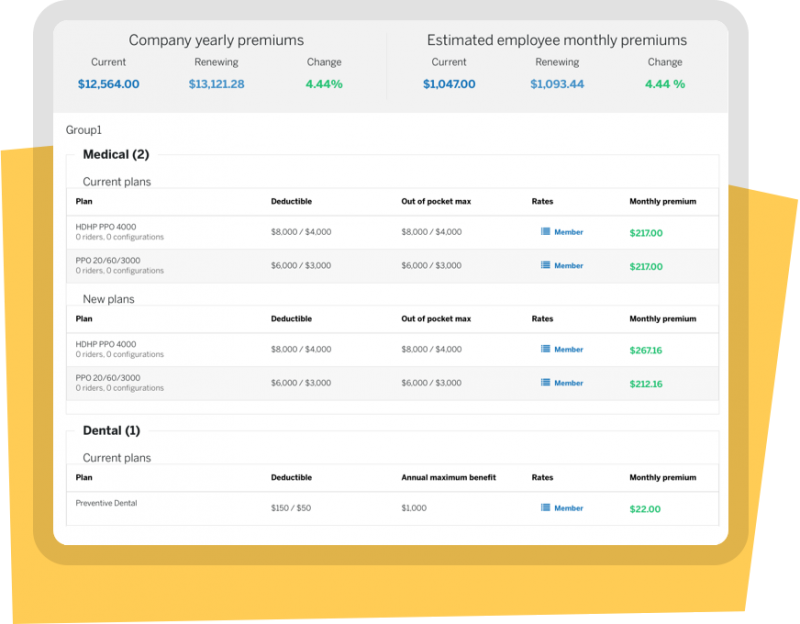Click Out of pocket max header in New plans
Viewport: 800px width, 624px height.
[436, 319]
